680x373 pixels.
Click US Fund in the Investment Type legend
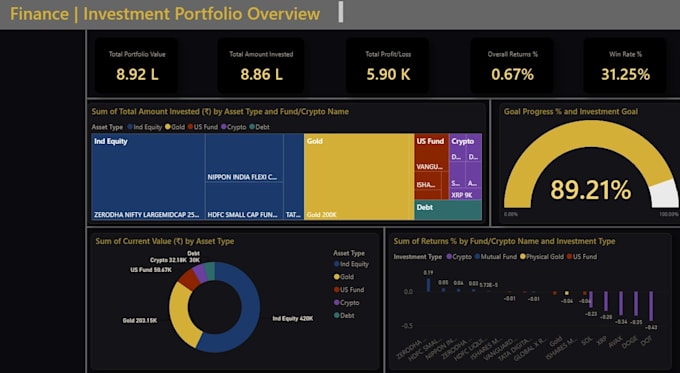coord(582,257)
